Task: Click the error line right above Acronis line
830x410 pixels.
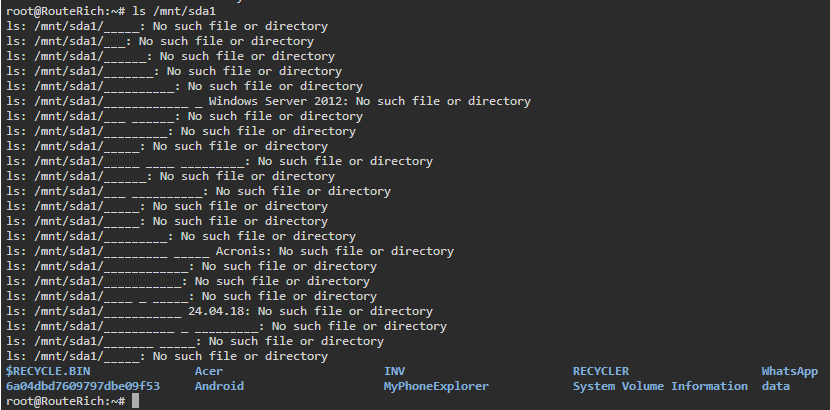Action: coord(181,236)
